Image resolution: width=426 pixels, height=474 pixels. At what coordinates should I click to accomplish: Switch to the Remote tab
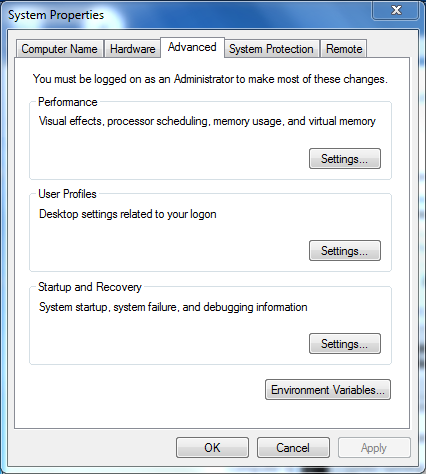point(344,49)
